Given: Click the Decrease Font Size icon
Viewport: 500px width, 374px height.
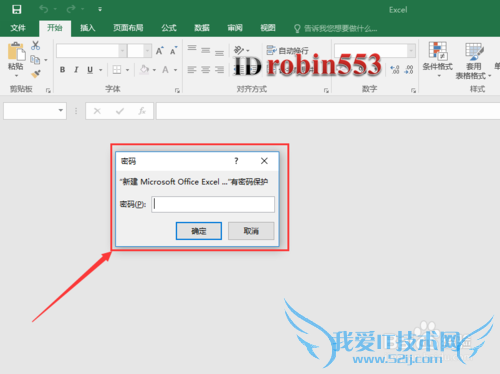Looking at the screenshot, I should click(x=174, y=51).
